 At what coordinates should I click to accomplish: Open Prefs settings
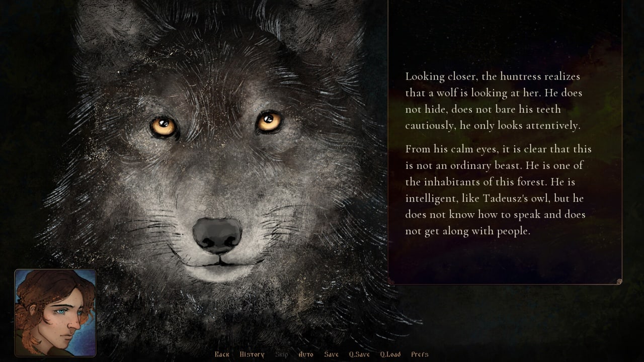coord(420,354)
